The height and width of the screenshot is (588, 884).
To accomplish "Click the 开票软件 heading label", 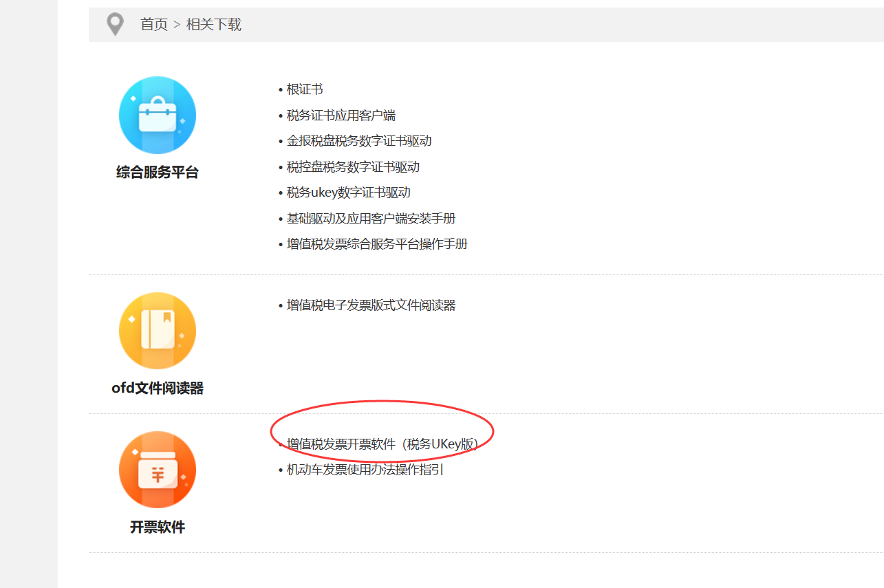I will 158,527.
